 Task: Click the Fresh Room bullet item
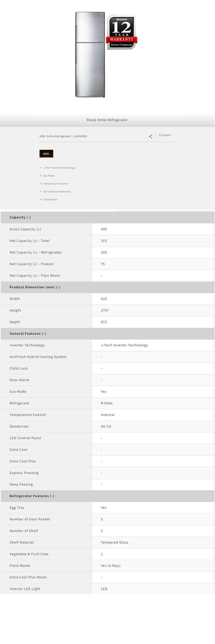(50, 200)
